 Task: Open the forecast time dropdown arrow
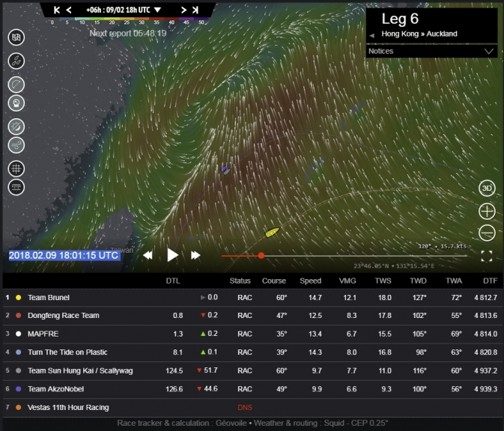click(x=157, y=10)
